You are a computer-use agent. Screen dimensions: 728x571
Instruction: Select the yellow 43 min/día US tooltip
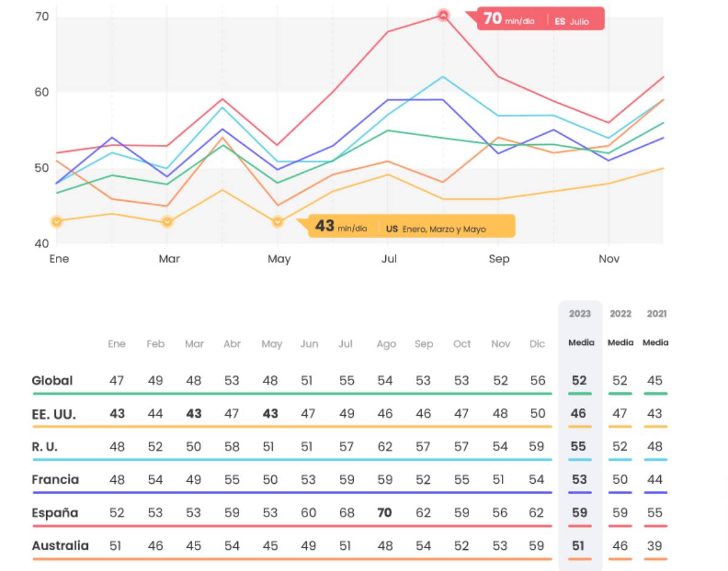(x=411, y=226)
